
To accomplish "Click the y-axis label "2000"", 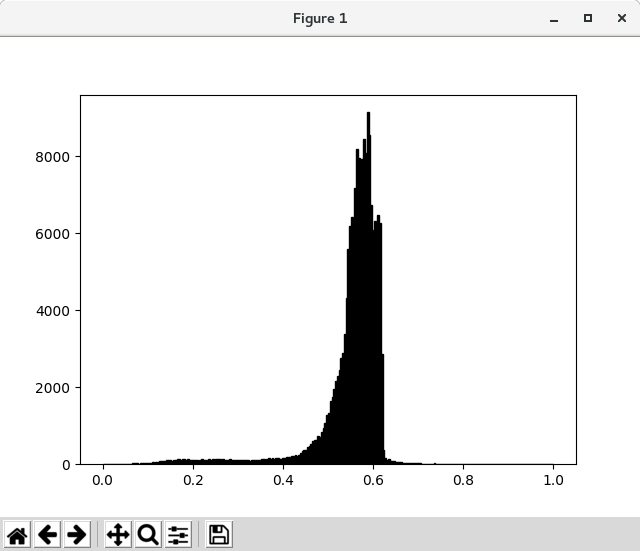I will point(53,388).
